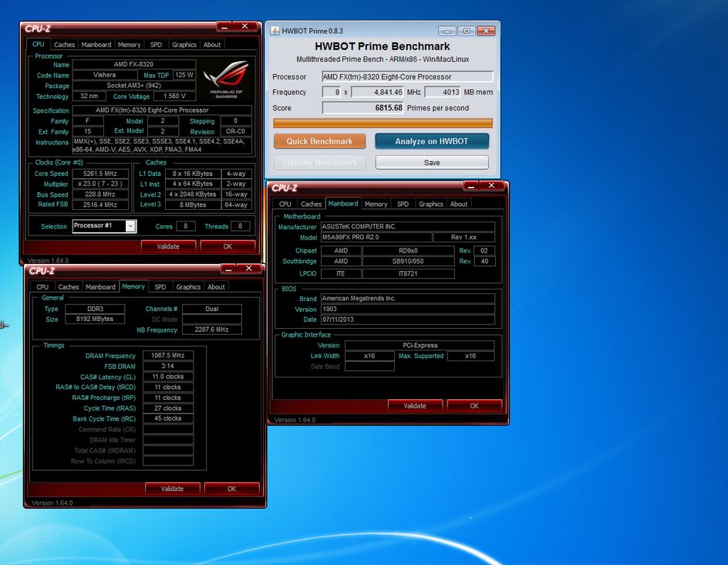Click the Bus Speed value 228.8 MHz
728x565 pixels.
click(x=99, y=195)
